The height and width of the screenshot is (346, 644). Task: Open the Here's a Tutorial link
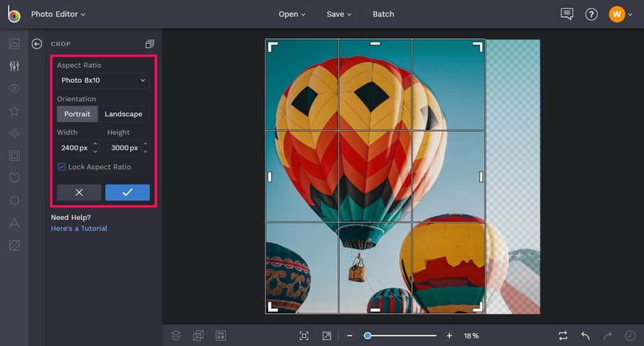tap(79, 229)
